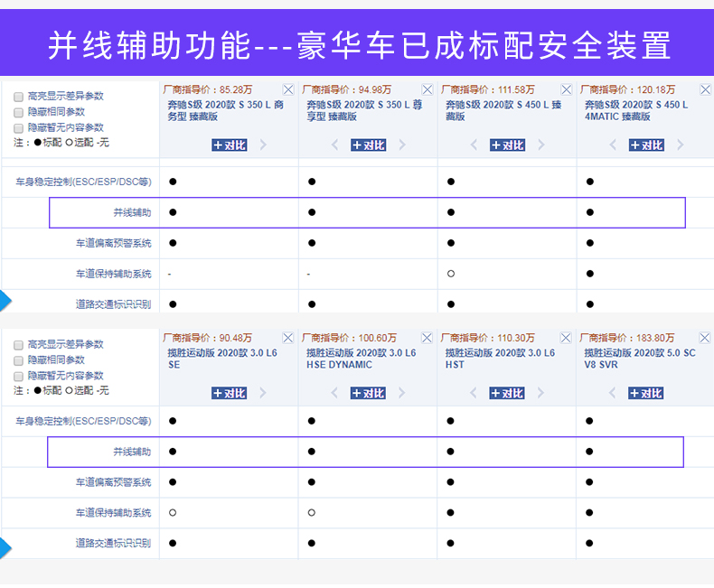Shift 奔驰S级 S 350 L 商务型 column right
714x588 pixels.
263,145
